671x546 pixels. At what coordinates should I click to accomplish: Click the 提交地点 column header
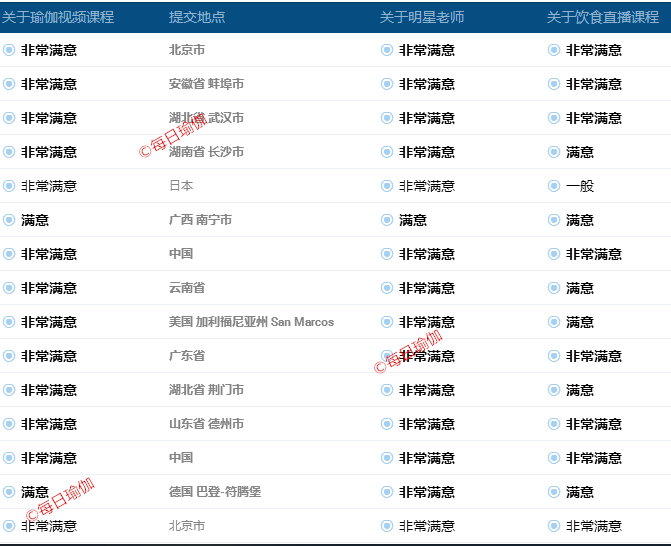click(197, 17)
